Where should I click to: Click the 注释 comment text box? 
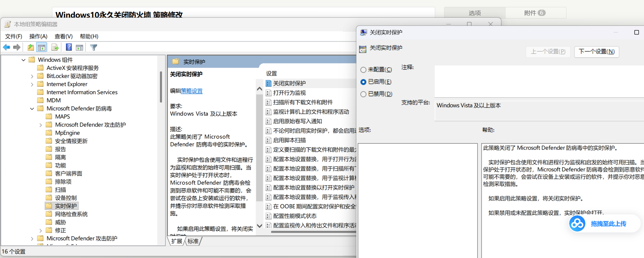point(539,81)
